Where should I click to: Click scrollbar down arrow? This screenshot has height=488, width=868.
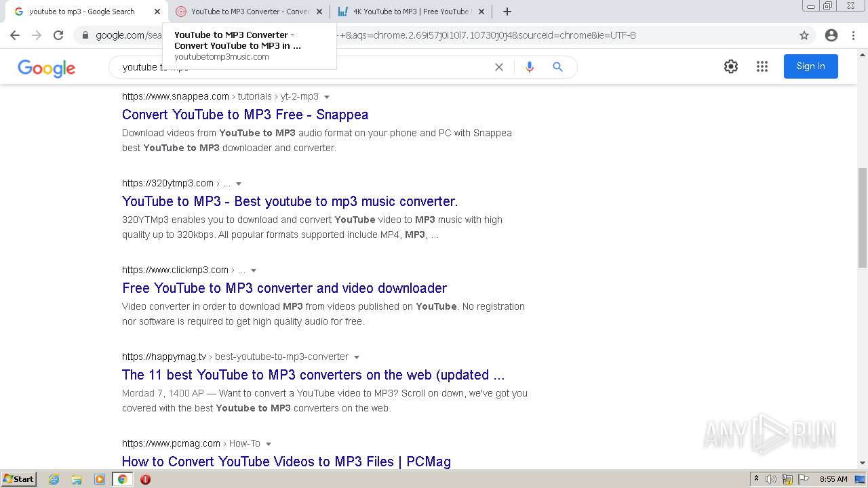click(863, 464)
